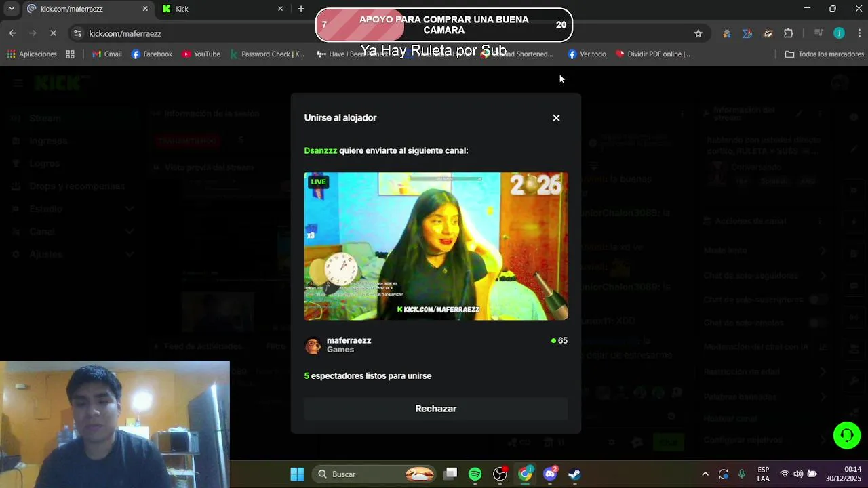Click the microphone tray icon
Screen dimensions: 868x488
pos(742,474)
